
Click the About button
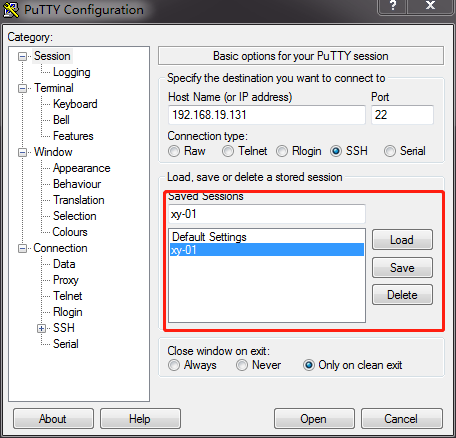click(x=53, y=419)
